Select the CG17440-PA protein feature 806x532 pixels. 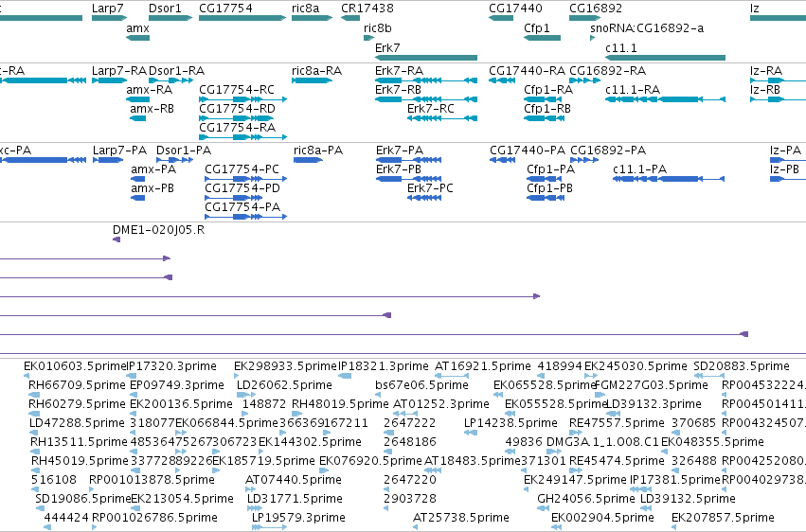pos(502,160)
